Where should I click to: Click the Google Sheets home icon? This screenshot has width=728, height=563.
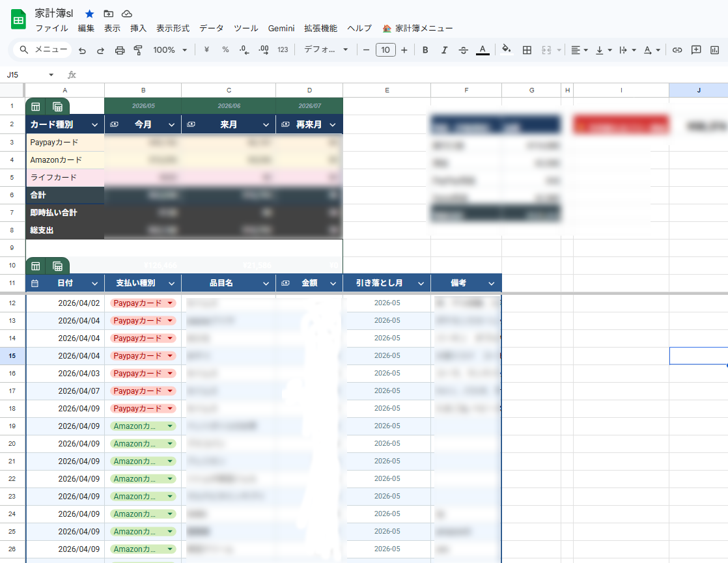tap(18, 20)
